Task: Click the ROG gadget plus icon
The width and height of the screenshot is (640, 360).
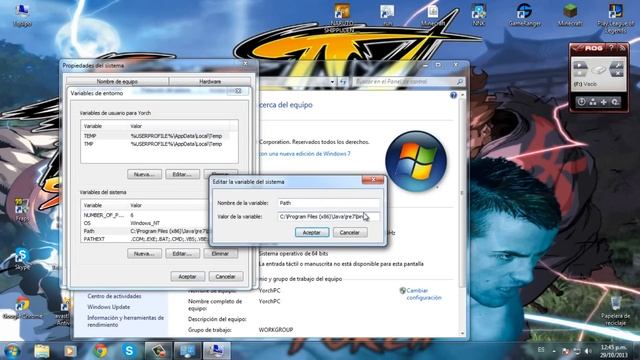Action: (604, 102)
